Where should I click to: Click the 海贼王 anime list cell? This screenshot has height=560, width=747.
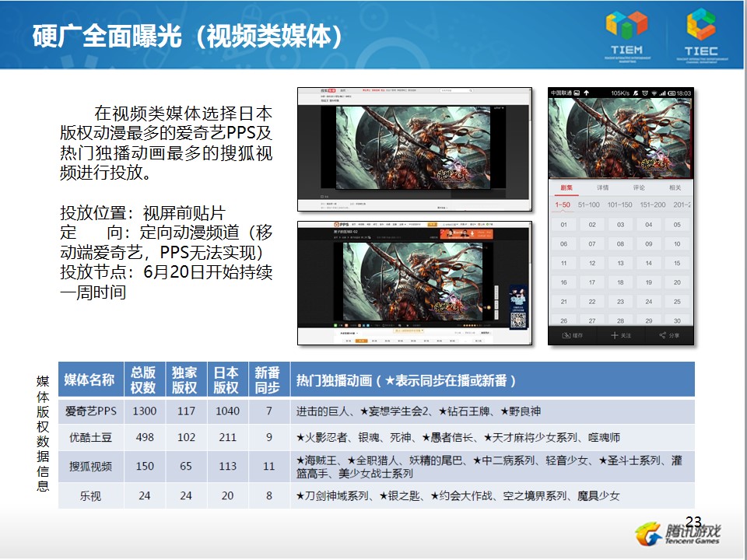point(493,466)
